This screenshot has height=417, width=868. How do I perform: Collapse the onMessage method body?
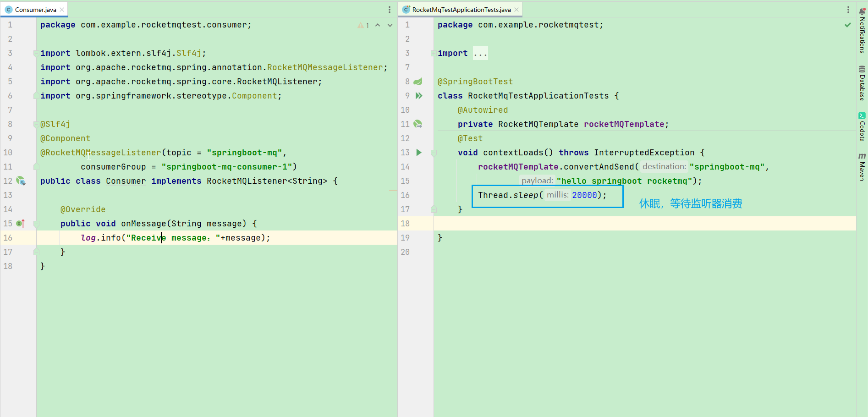pyautogui.click(x=36, y=224)
